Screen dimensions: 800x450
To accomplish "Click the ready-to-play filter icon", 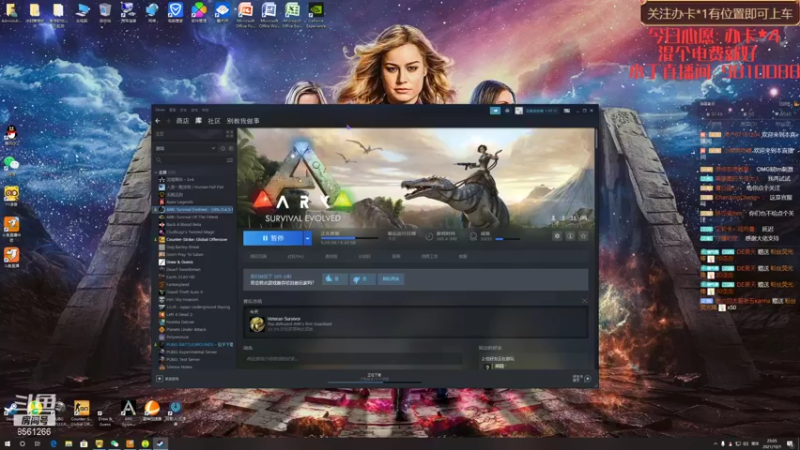I will [231, 148].
